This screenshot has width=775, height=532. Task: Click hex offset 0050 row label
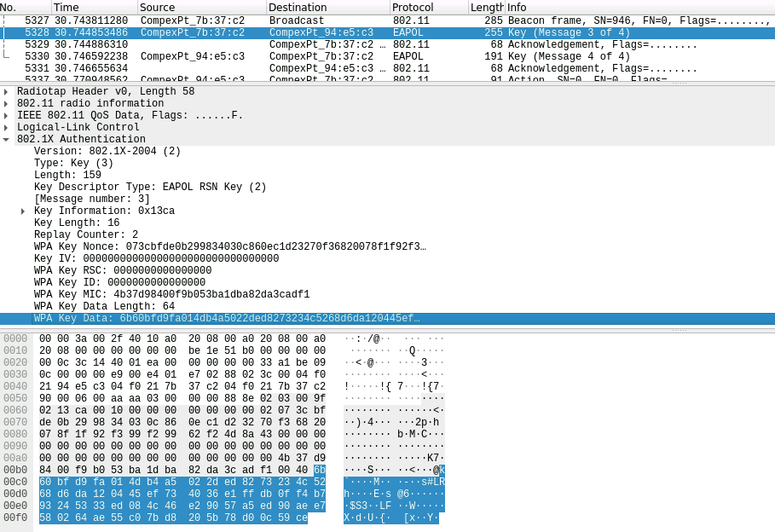(15, 398)
